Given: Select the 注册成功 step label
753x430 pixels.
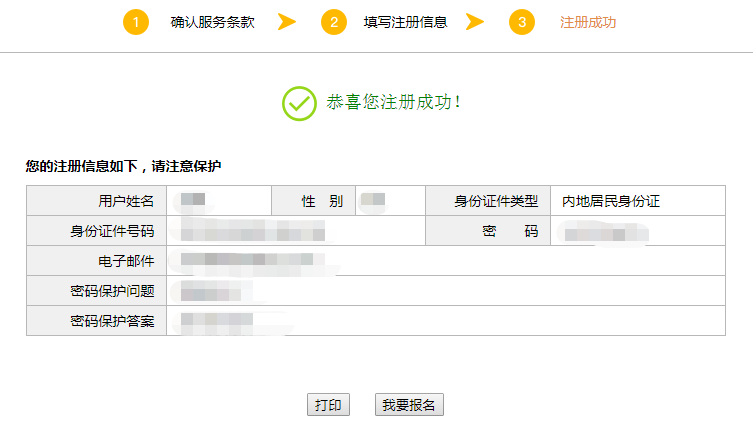Looking at the screenshot, I should point(587,22).
